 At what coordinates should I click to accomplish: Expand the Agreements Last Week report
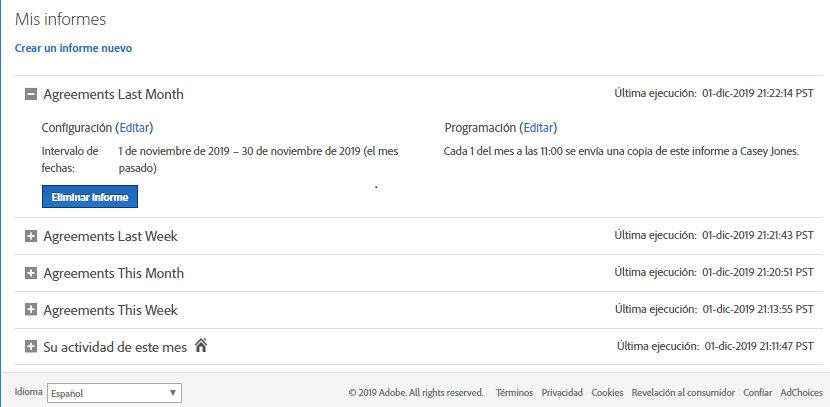point(31,236)
